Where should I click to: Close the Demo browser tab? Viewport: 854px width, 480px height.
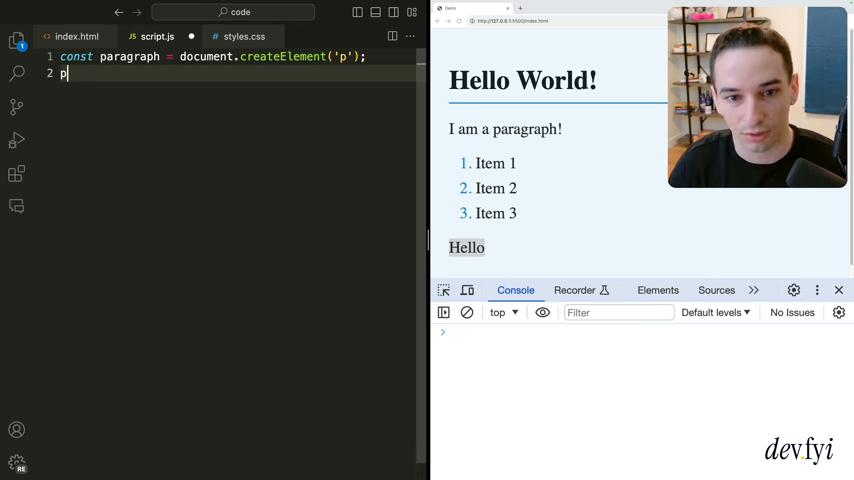pos(508,8)
